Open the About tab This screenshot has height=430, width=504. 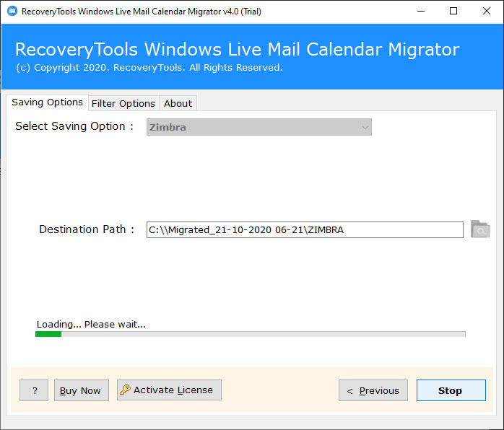[178, 103]
